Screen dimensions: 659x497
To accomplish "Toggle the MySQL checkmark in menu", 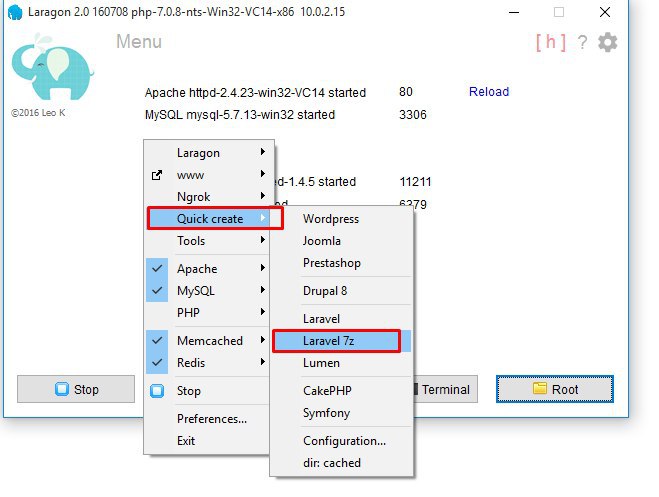I will coord(157,290).
